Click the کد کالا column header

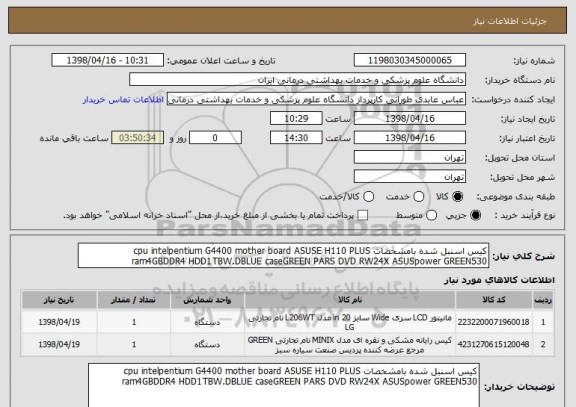tap(493, 300)
